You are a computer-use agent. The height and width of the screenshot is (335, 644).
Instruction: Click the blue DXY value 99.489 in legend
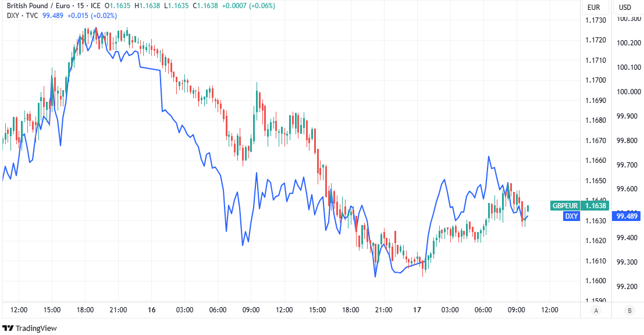53,16
